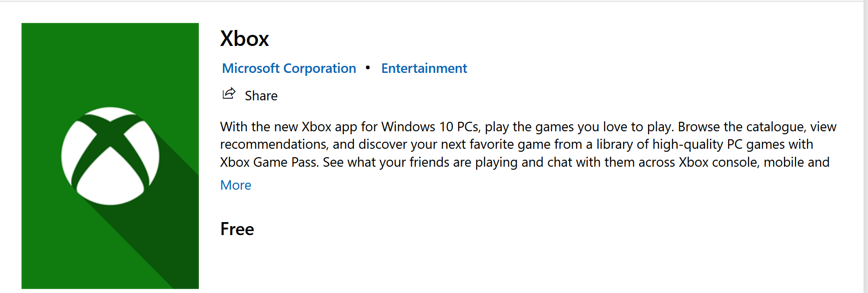Open the Entertainment category link
This screenshot has height=293, width=868.
point(424,68)
